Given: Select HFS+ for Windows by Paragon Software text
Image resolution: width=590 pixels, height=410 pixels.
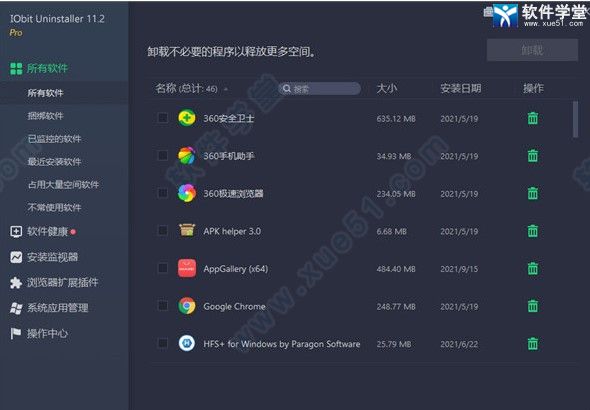Looking at the screenshot, I should pyautogui.click(x=282, y=344).
